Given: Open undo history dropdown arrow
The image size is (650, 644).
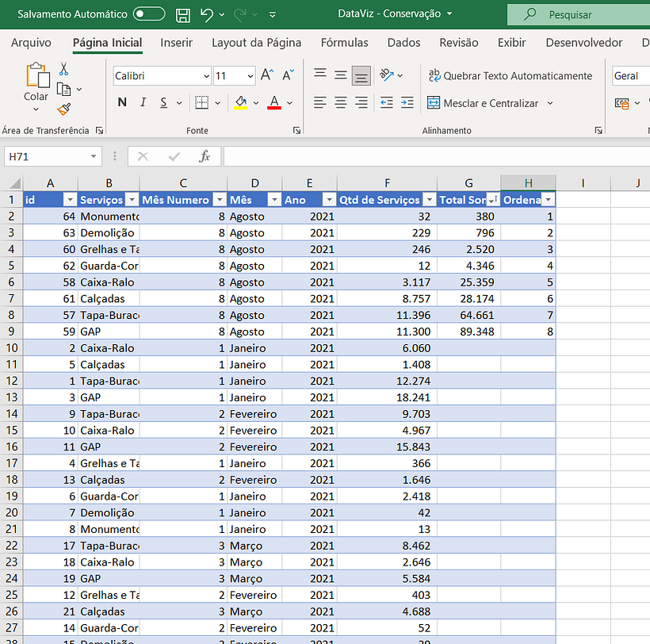Looking at the screenshot, I should pyautogui.click(x=222, y=15).
